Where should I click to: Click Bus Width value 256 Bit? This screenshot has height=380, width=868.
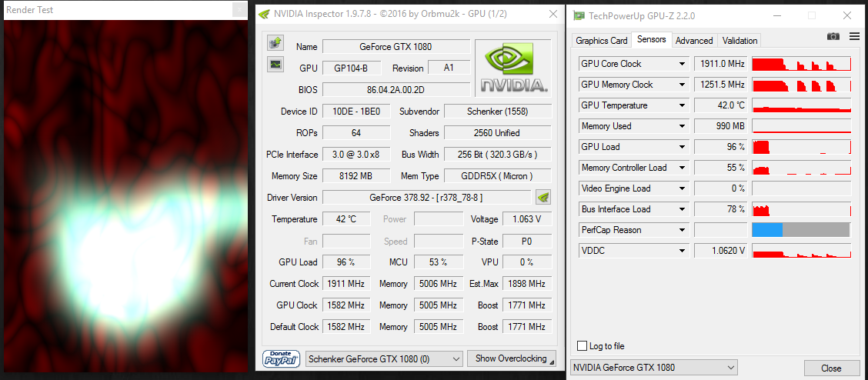coord(498,155)
